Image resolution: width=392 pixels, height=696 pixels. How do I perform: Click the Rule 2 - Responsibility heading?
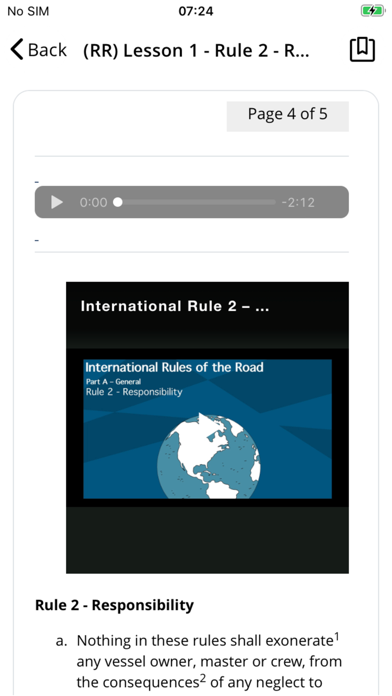coord(115,605)
